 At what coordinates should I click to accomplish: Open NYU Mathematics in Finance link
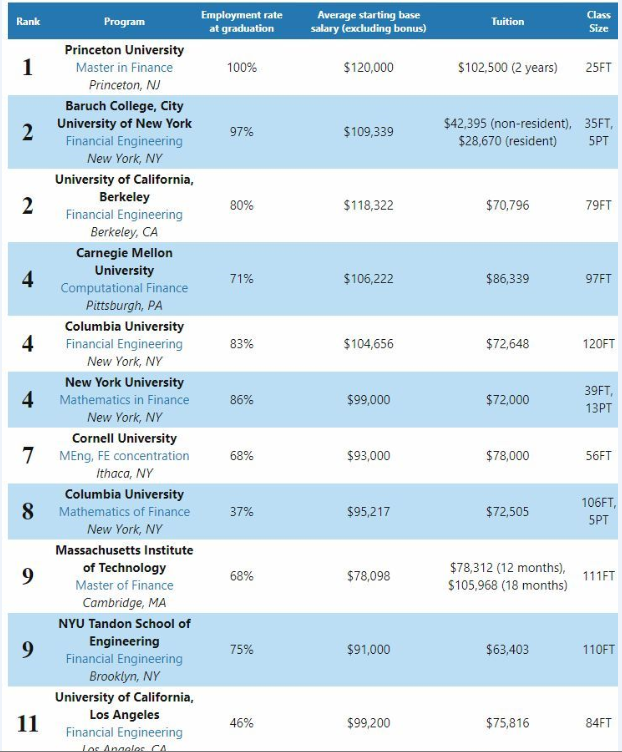pyautogui.click(x=124, y=400)
